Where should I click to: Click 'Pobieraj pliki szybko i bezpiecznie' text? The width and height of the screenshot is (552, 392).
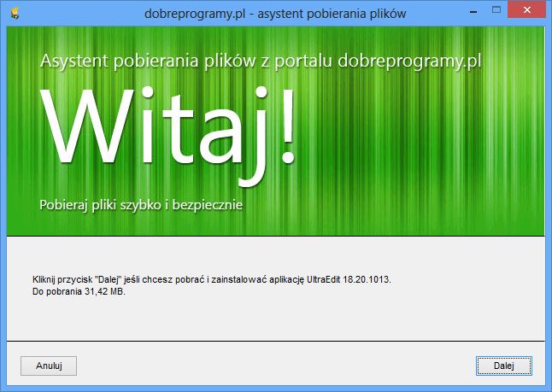(141, 205)
